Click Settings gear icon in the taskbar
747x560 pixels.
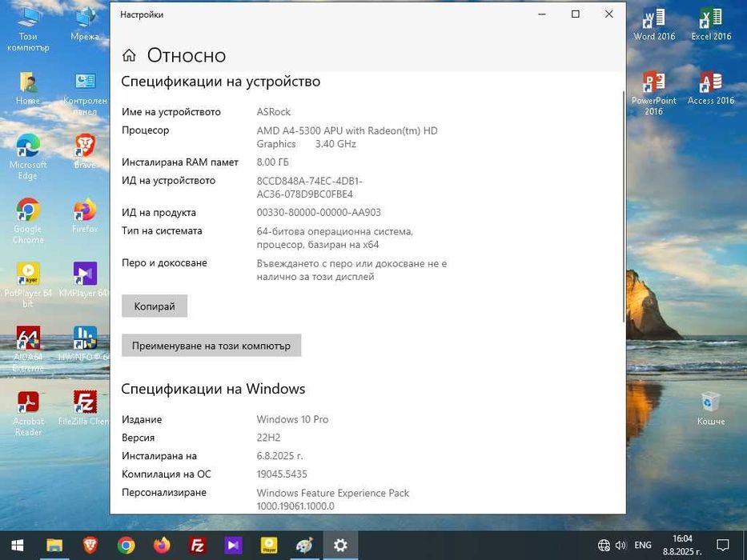point(340,546)
